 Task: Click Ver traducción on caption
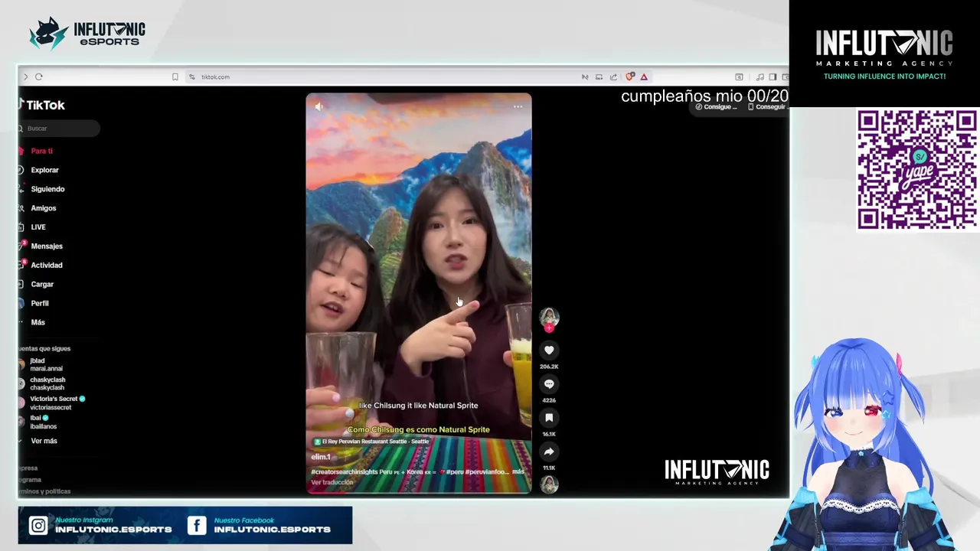(x=332, y=482)
